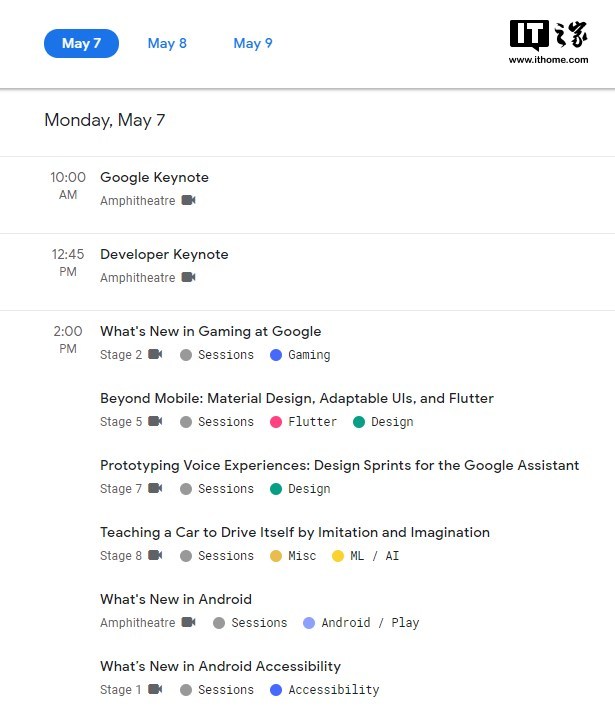Click livestream camera icon for Developer Keynote
Screen dimensions: 615x716
pos(189,277)
